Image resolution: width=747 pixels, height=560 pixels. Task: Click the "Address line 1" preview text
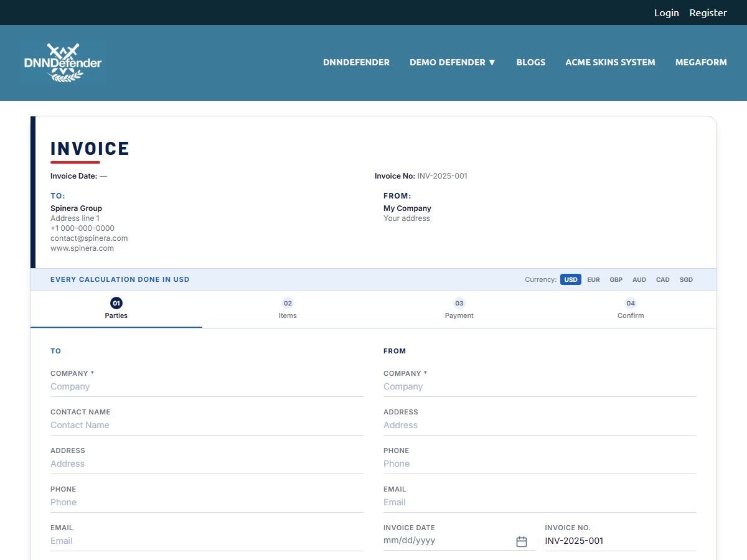75,218
